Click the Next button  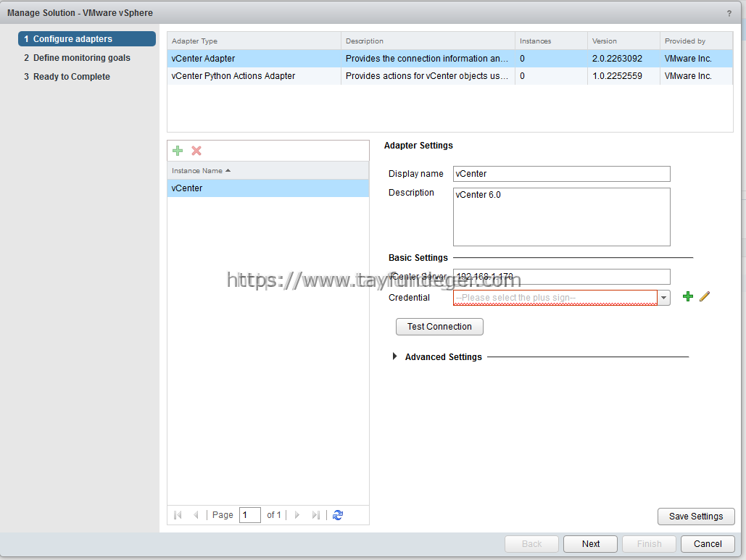(x=590, y=544)
